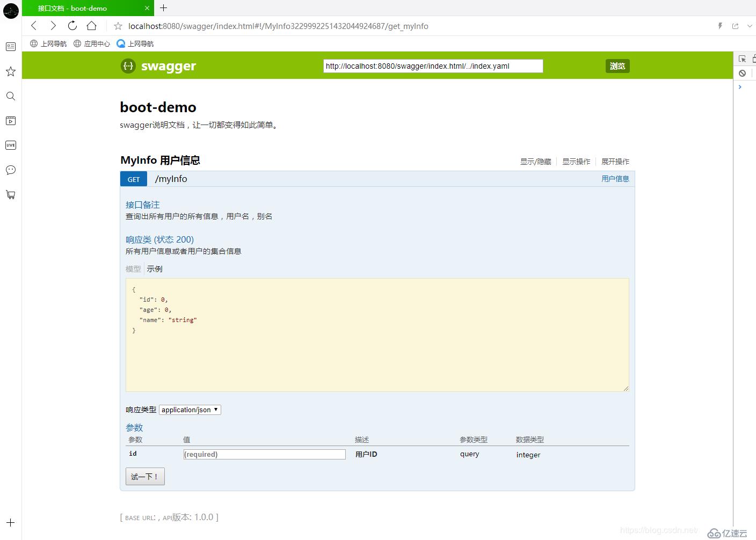Click 显示操作 link

576,162
